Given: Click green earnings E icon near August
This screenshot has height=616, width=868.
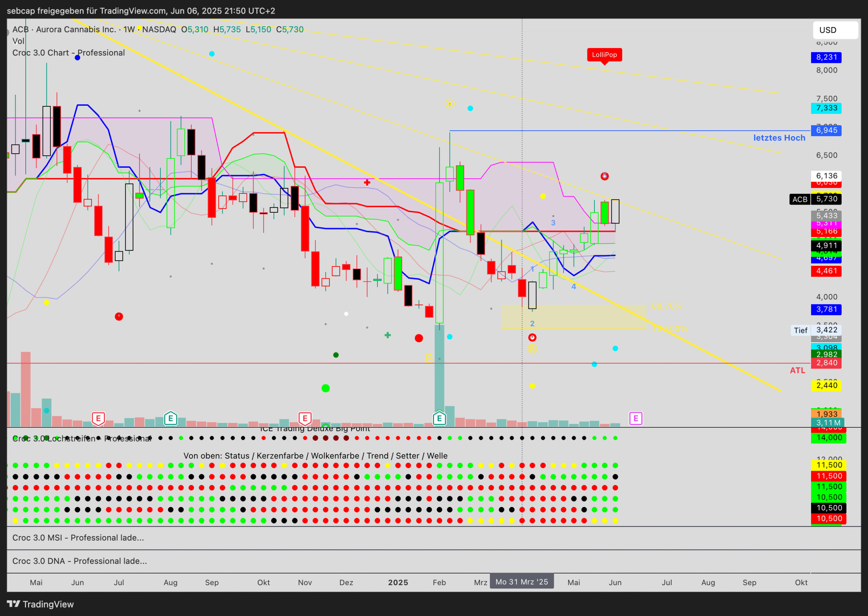Looking at the screenshot, I should [x=170, y=418].
